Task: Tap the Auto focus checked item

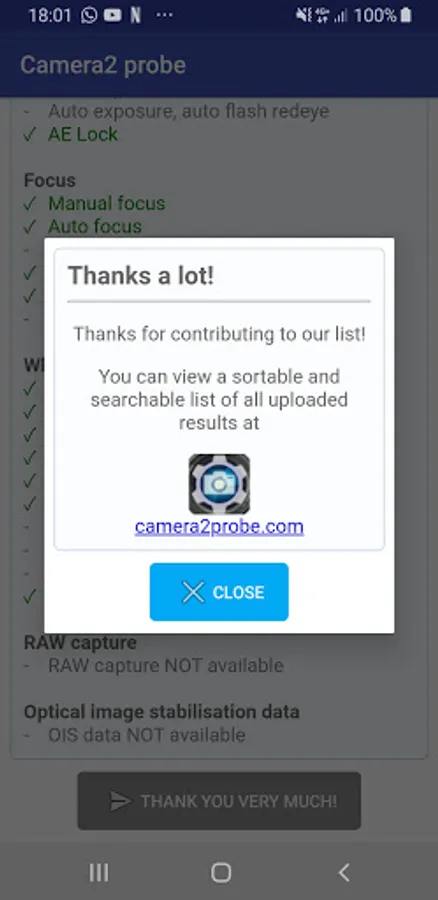Action: coord(95,226)
